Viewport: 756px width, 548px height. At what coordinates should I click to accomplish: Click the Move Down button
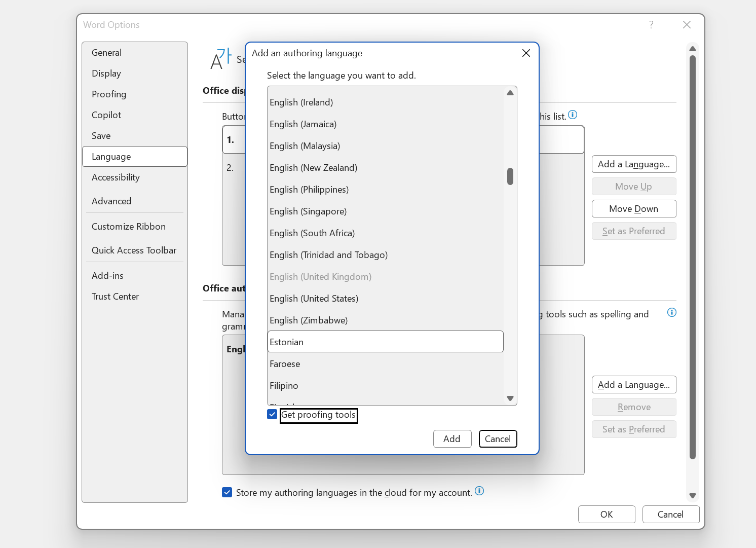click(x=634, y=209)
